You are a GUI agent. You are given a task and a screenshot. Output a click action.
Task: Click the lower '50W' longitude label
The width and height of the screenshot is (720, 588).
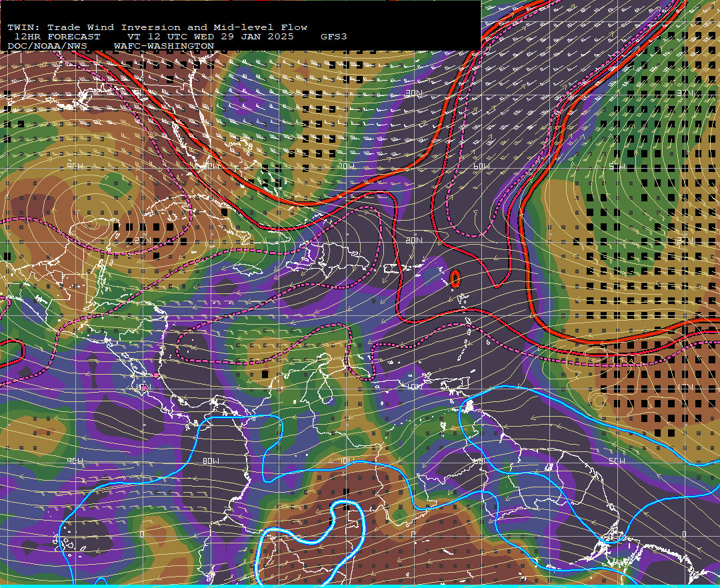[x=617, y=461]
